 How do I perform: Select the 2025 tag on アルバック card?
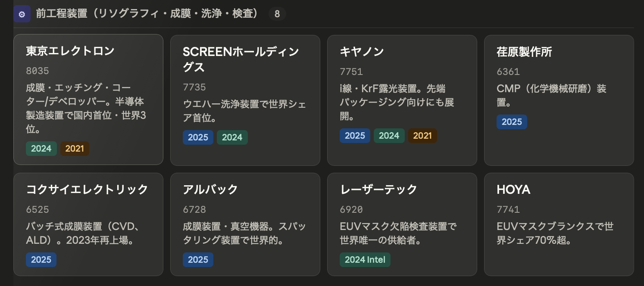pyautogui.click(x=198, y=260)
